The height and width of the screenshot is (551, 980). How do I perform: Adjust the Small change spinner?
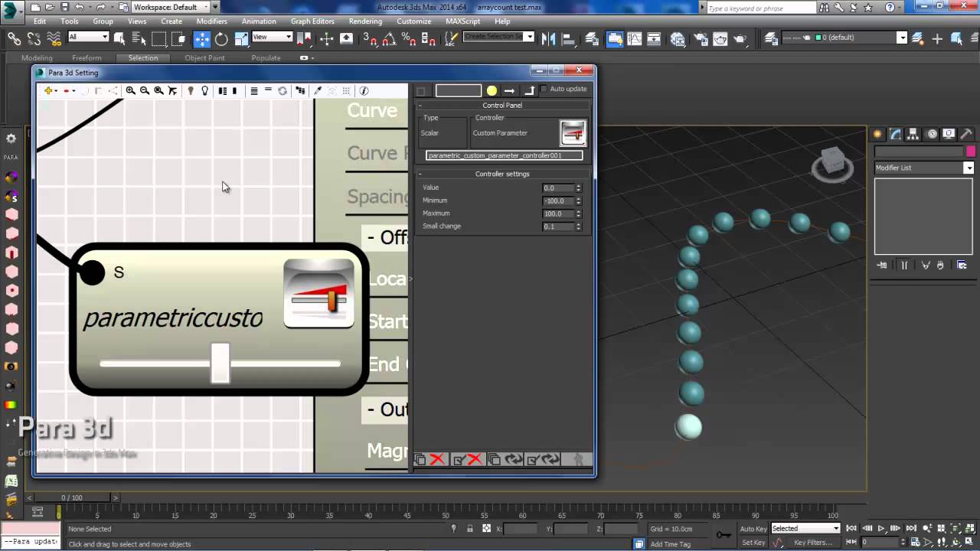coord(578,227)
